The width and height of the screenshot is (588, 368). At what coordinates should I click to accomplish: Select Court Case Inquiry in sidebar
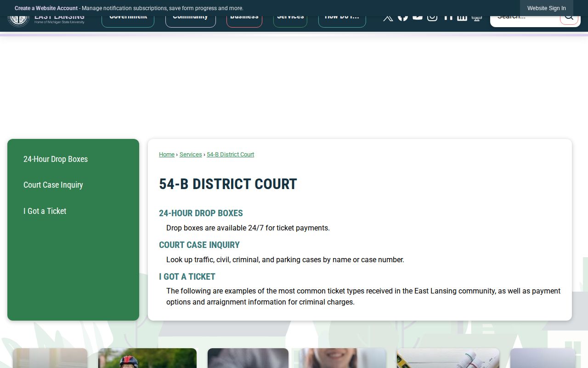53,185
